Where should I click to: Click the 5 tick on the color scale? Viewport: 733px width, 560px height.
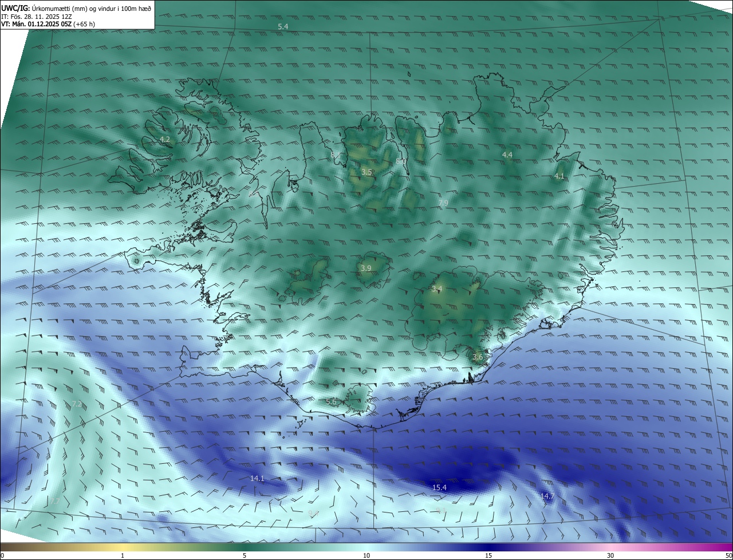pyautogui.click(x=245, y=556)
